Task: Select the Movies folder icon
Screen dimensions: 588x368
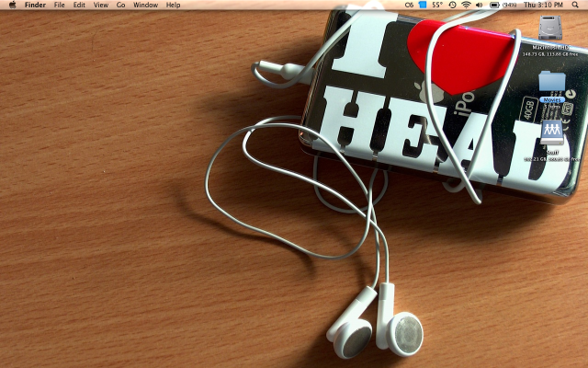Action: point(552,82)
